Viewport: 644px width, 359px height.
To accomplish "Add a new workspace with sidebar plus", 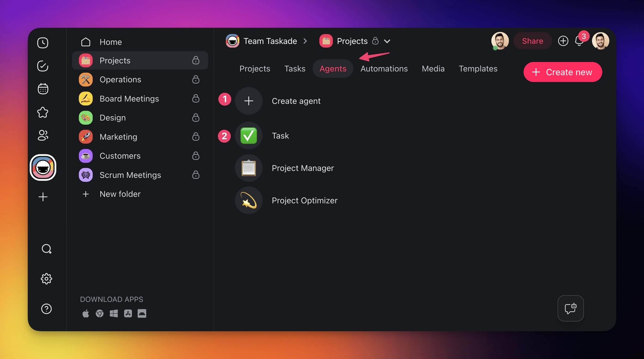I will click(43, 197).
